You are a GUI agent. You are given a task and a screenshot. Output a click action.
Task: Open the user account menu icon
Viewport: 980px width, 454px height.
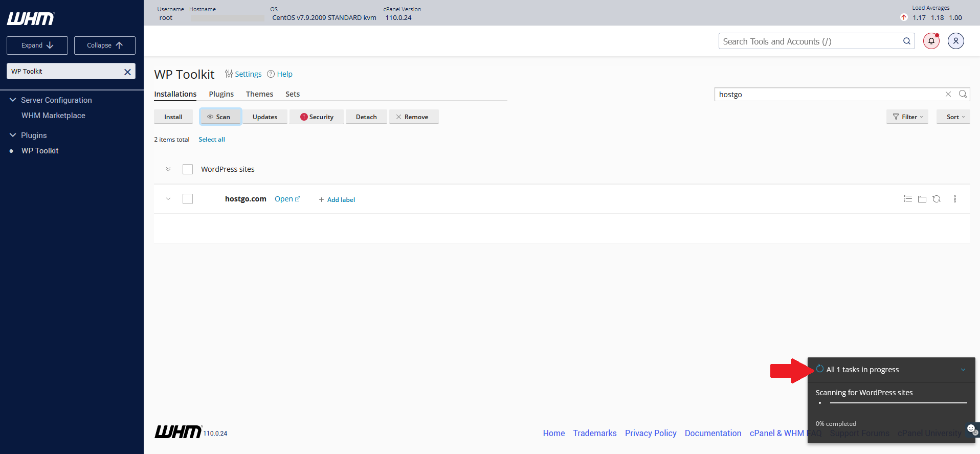(x=956, y=41)
